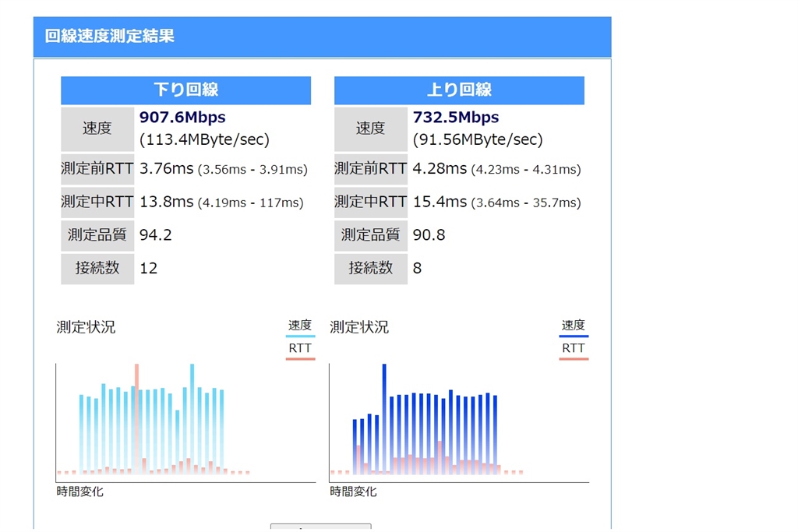Click the partially visible button at page bottom
This screenshot has height=532, width=798.
320,527
